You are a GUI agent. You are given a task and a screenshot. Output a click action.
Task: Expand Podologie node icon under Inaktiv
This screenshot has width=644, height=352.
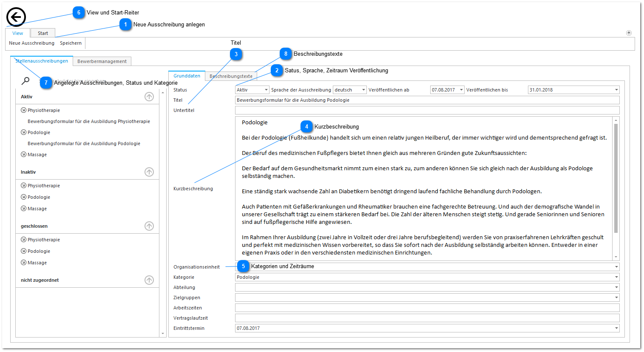click(x=23, y=197)
